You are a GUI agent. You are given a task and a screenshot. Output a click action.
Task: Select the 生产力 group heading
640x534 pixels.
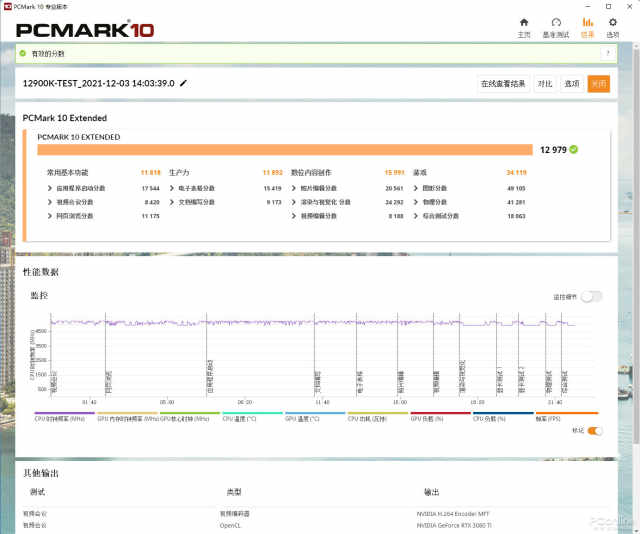click(x=179, y=173)
